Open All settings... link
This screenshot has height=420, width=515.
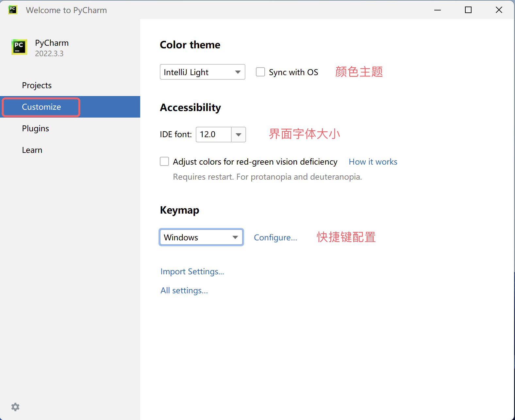tap(184, 290)
